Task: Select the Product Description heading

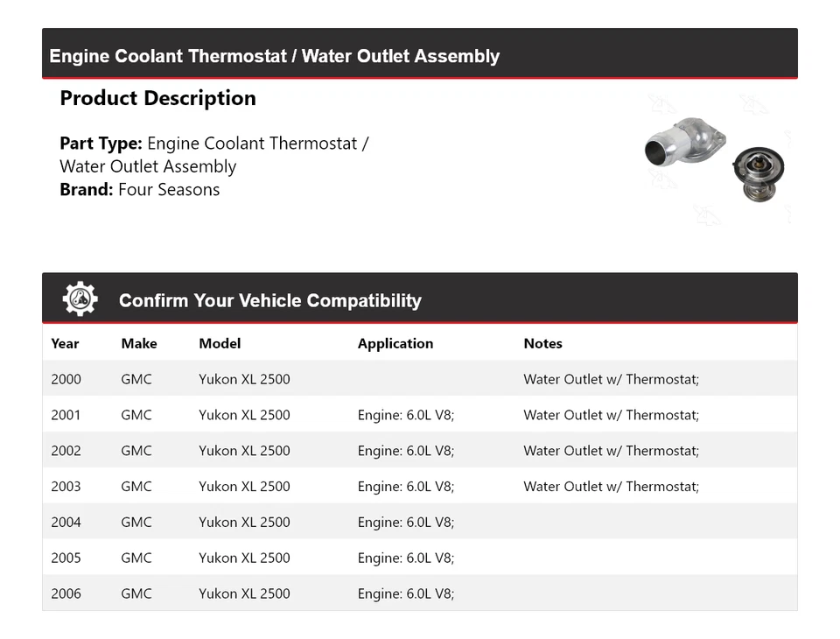Action: click(157, 98)
